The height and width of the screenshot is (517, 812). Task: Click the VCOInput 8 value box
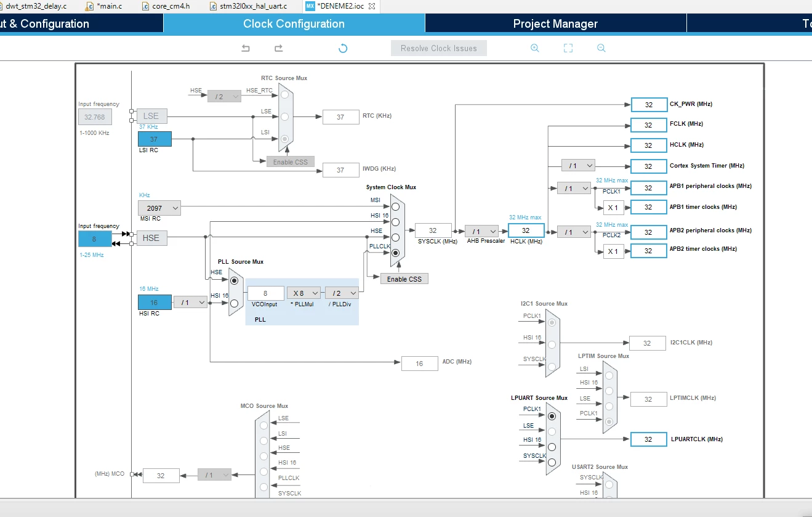[265, 293]
